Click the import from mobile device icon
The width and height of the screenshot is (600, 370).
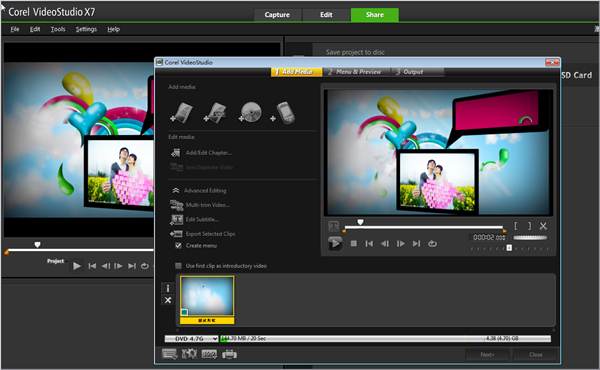[x=283, y=113]
